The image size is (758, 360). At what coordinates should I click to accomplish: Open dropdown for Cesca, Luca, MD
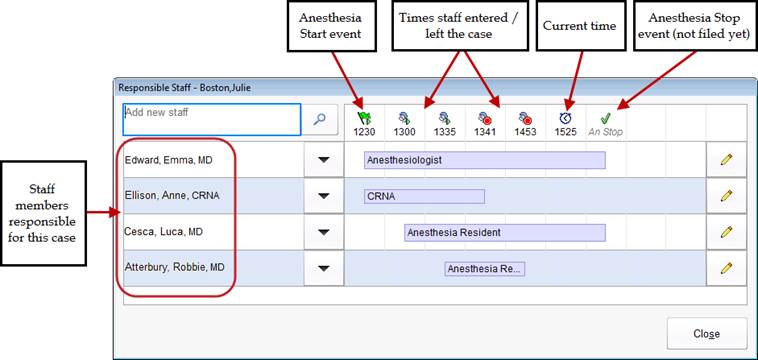(x=324, y=232)
